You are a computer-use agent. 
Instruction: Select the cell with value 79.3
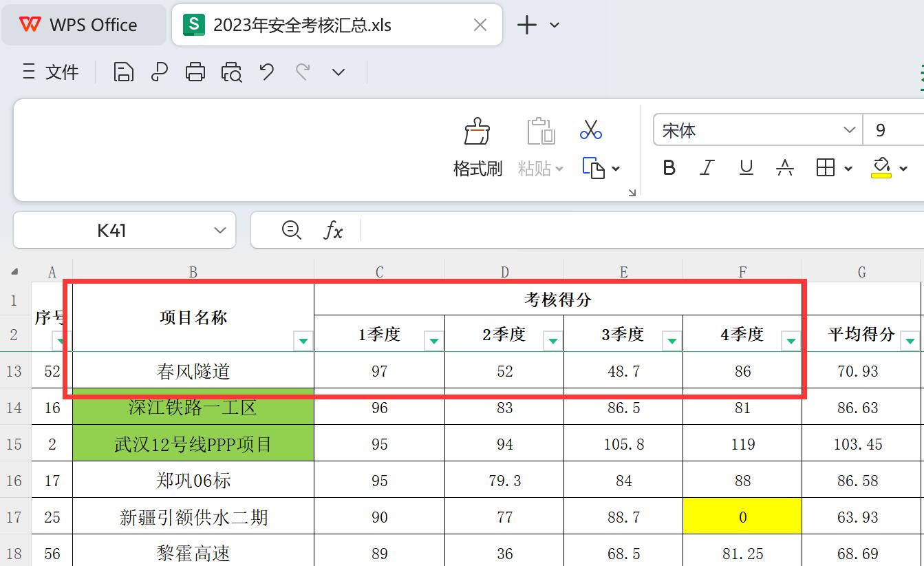click(504, 480)
